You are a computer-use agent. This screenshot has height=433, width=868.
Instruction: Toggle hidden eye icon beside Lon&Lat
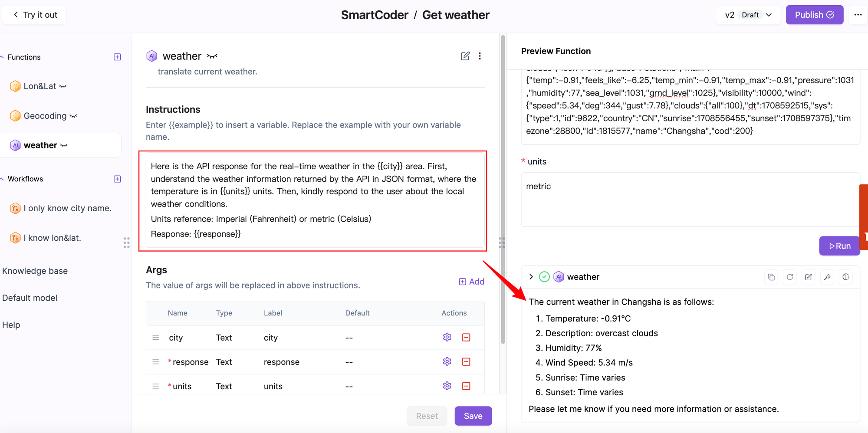[x=63, y=86]
